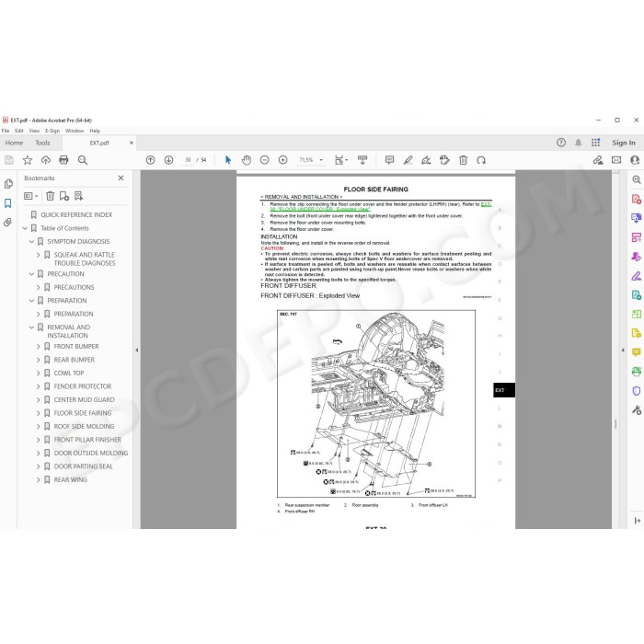Jump to ROOF SIDE MOLDING bookmark
The width and height of the screenshot is (644, 644).
click(85, 426)
